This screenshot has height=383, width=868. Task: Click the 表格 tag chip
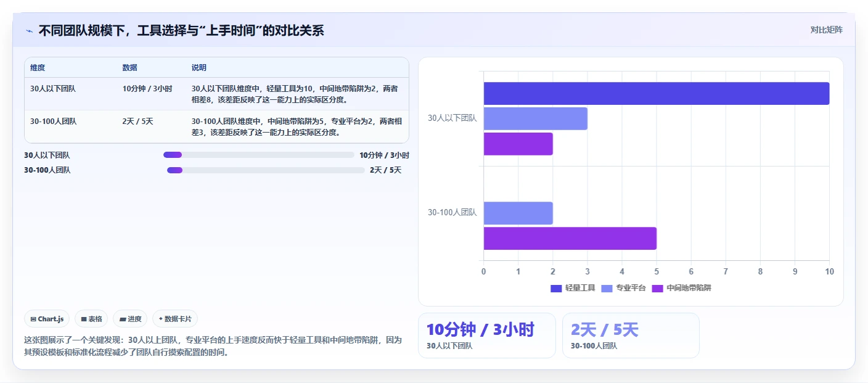point(91,319)
